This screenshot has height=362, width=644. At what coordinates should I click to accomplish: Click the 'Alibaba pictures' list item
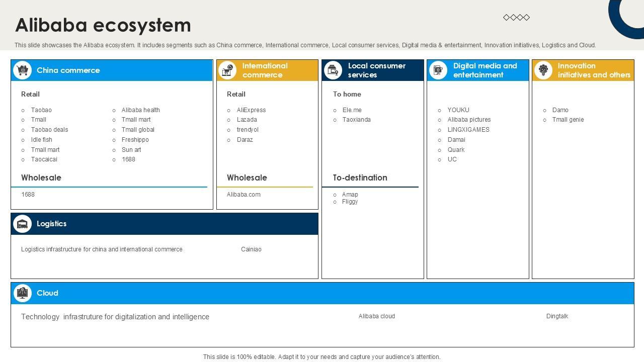coord(469,120)
